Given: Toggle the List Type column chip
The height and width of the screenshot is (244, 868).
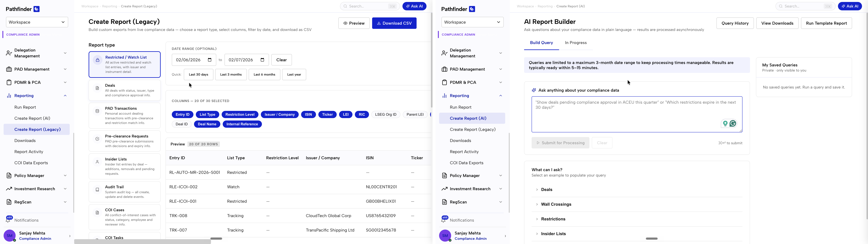Looking at the screenshot, I should coord(207,115).
